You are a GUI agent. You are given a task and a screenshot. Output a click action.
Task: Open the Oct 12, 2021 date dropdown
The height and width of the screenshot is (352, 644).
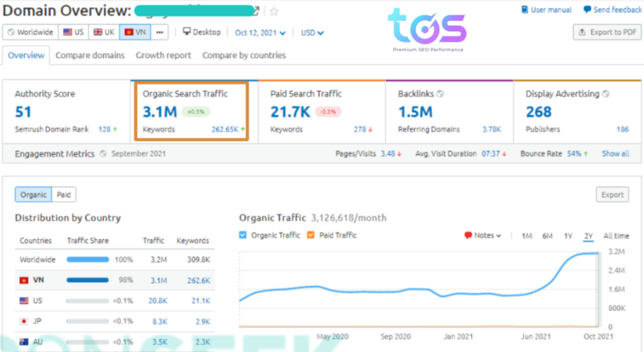260,33
